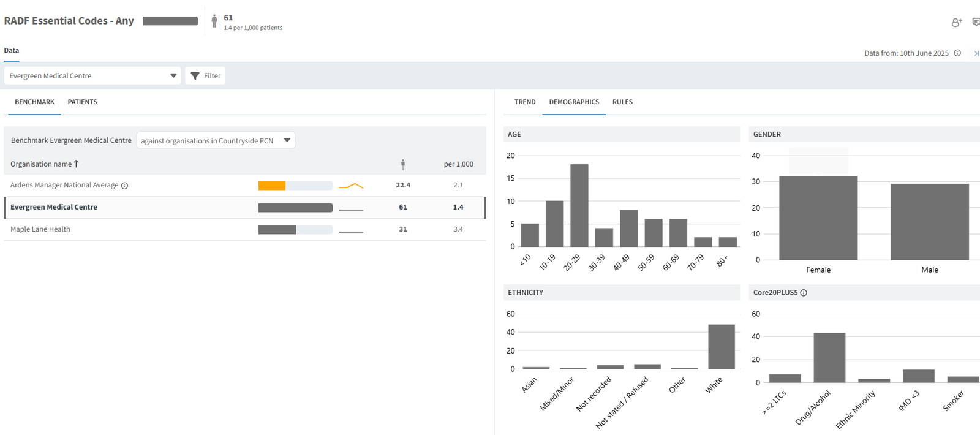The image size is (980, 435).
Task: Click person icon in table column header
Action: pos(402,164)
